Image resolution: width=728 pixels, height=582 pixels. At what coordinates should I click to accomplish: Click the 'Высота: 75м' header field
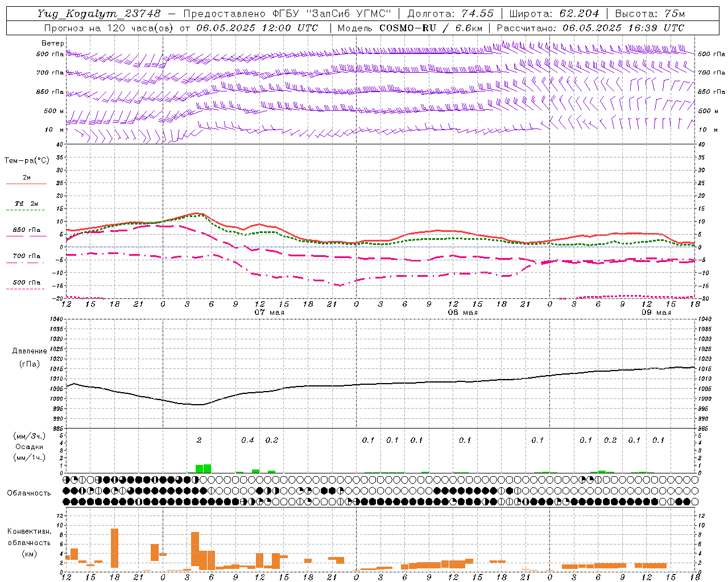click(650, 14)
